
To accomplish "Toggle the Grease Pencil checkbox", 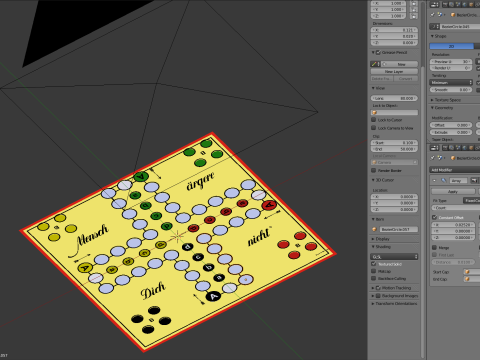I will 378,52.
